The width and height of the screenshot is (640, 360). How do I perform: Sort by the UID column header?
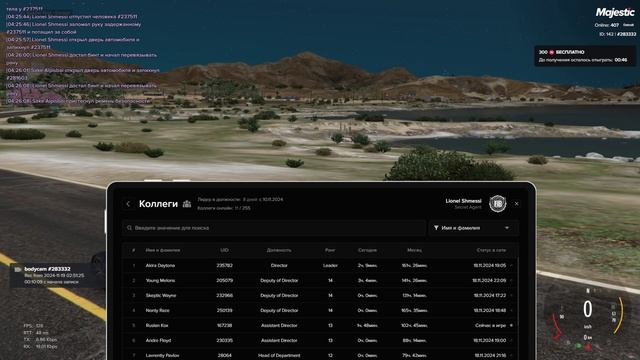(224, 250)
